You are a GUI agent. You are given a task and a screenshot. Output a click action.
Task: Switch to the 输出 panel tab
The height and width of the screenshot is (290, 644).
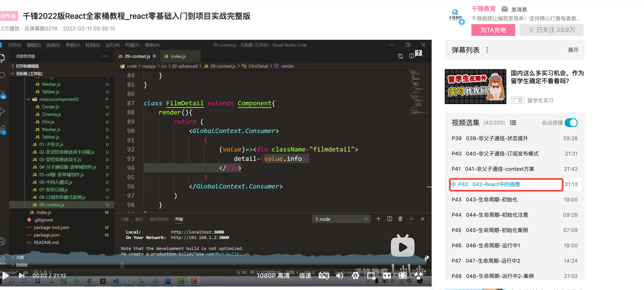coord(139,219)
